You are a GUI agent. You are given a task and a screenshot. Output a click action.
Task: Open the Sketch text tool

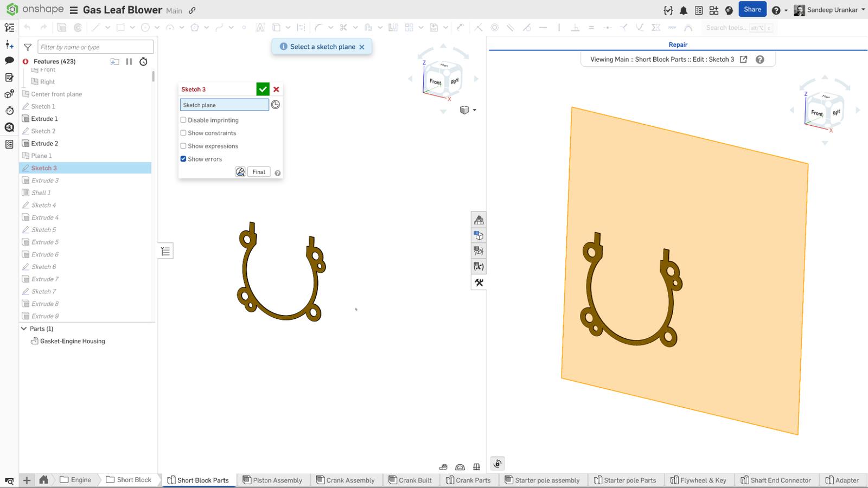coord(260,27)
